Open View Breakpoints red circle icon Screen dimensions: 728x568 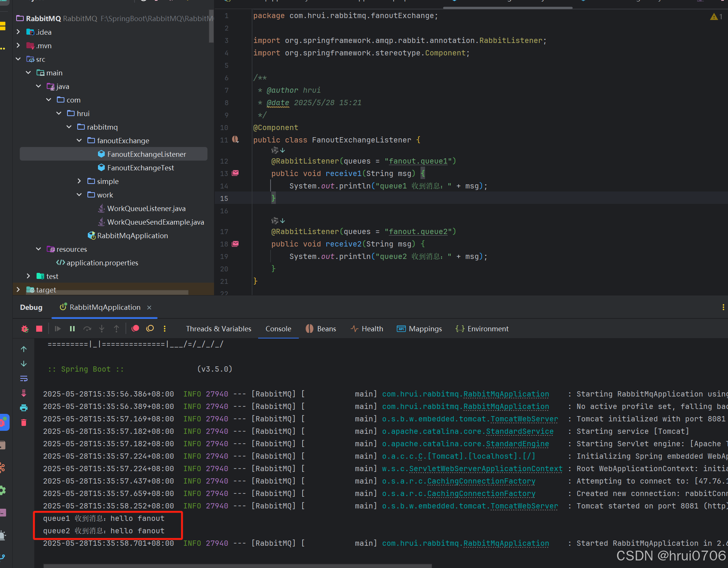point(135,328)
